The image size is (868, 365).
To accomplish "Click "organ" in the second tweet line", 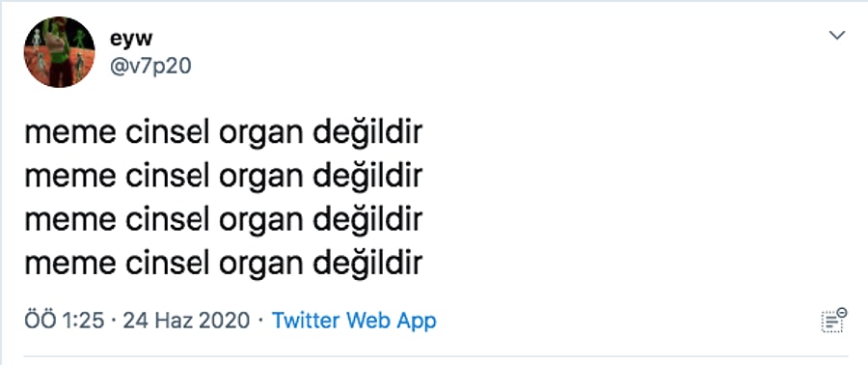I will pos(261,179).
